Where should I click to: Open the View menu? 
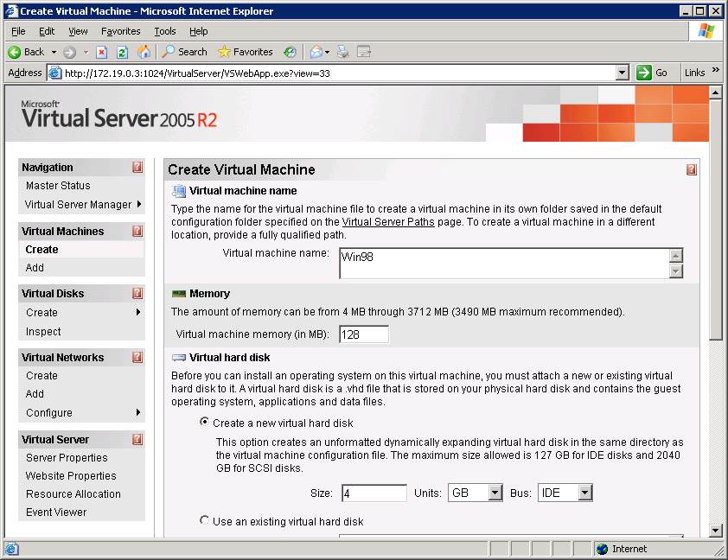(x=78, y=31)
